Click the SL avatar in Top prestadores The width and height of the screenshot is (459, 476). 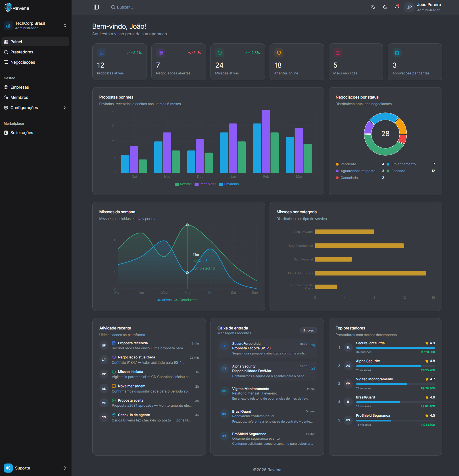(348, 348)
